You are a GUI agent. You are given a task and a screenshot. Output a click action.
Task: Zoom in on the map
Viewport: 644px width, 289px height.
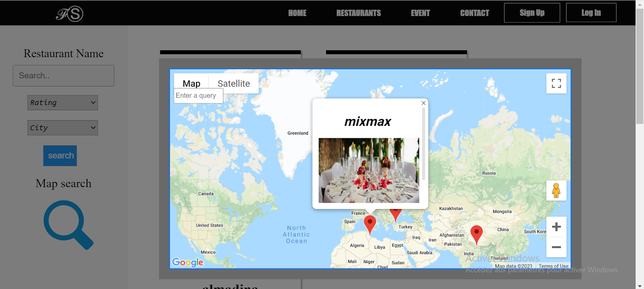[x=556, y=227]
